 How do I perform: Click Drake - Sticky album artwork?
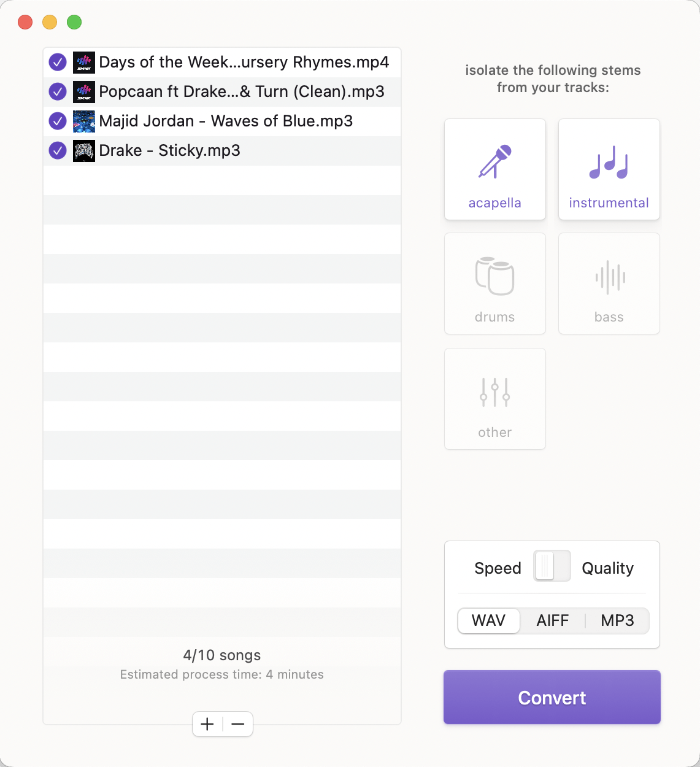[83, 150]
